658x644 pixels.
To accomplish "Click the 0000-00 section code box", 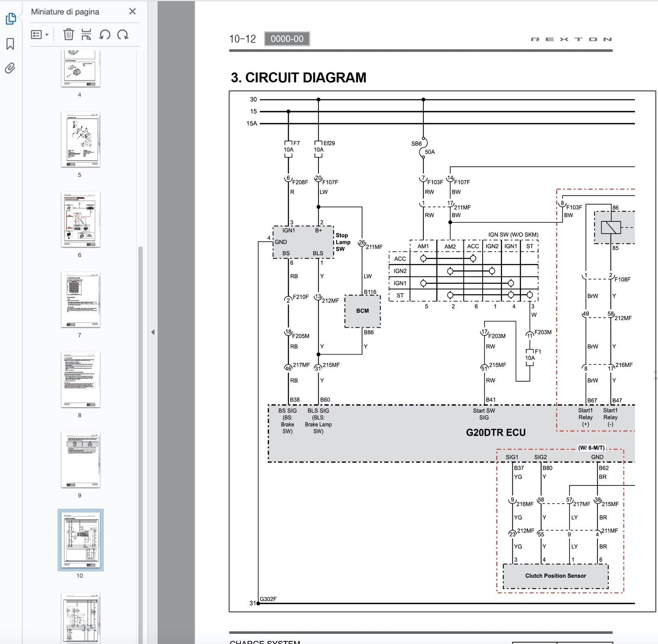I will tap(287, 39).
